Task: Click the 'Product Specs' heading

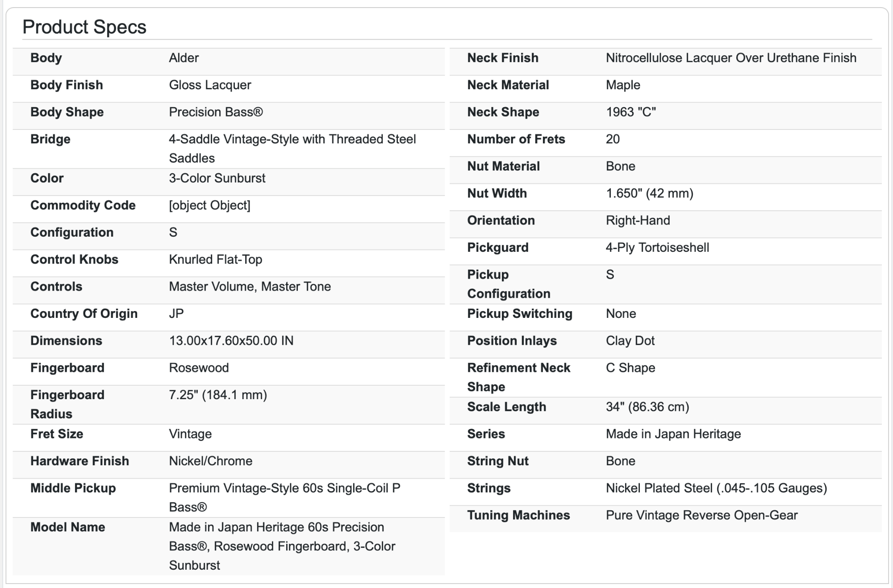Action: (84, 27)
